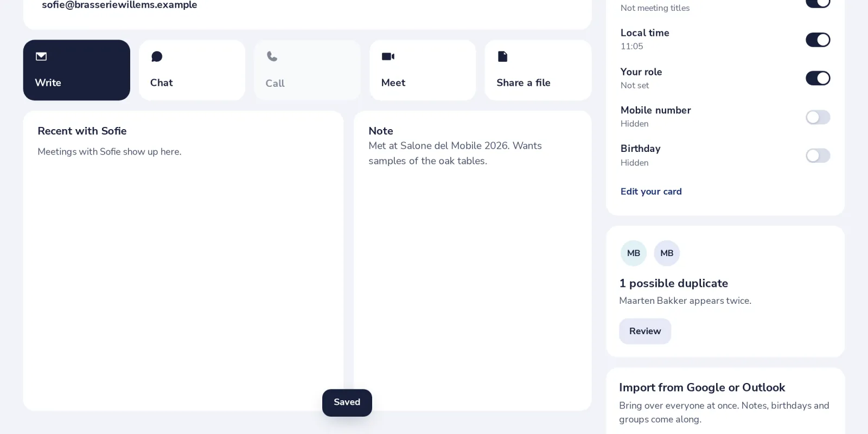Select the Share a file tab

pyautogui.click(x=538, y=70)
